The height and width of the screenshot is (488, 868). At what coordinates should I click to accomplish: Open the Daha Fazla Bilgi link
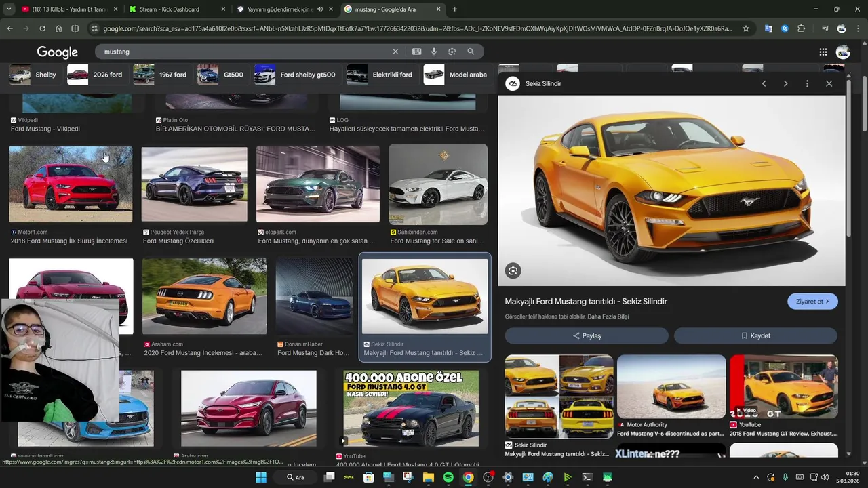coord(608,317)
